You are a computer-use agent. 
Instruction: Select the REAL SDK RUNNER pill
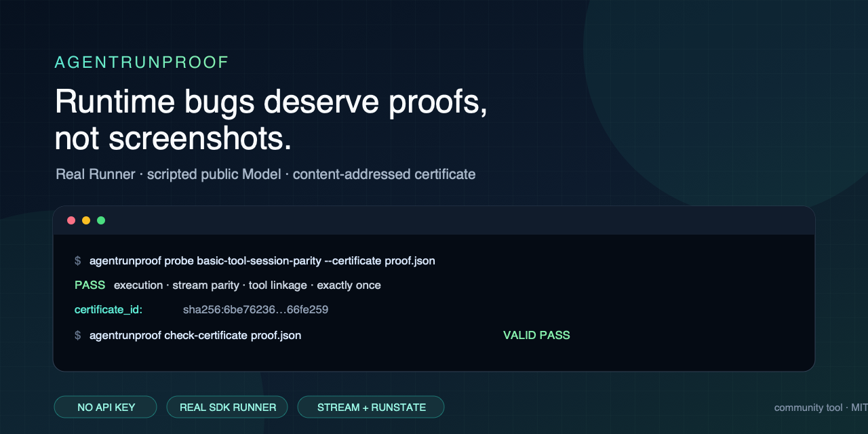227,407
